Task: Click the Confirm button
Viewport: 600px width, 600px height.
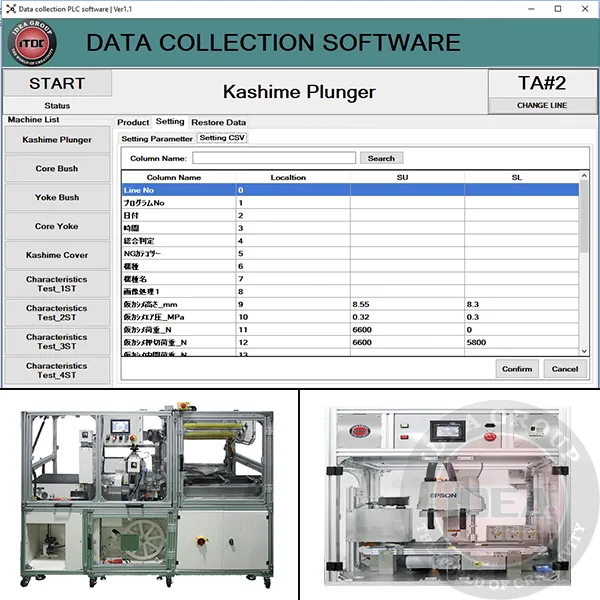Action: (517, 369)
